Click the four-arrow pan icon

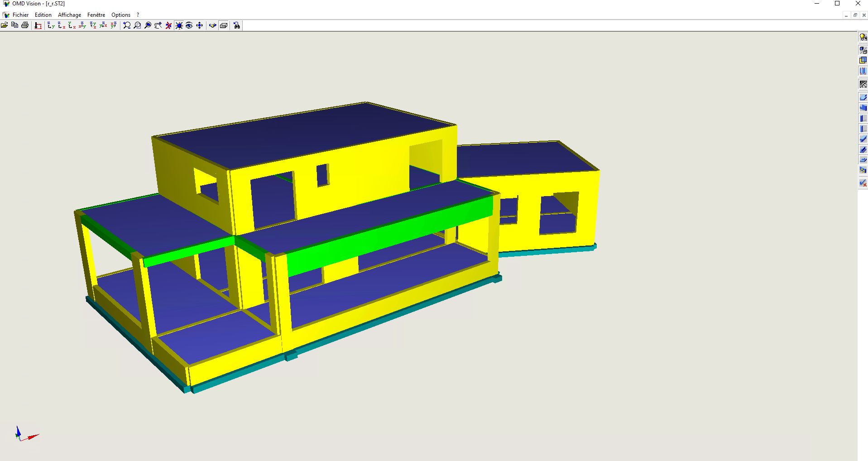point(200,25)
